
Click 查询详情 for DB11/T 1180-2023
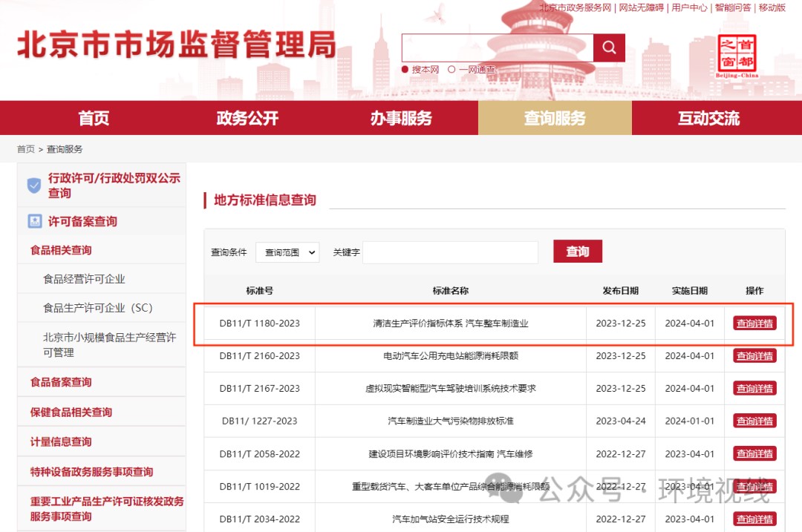(754, 324)
